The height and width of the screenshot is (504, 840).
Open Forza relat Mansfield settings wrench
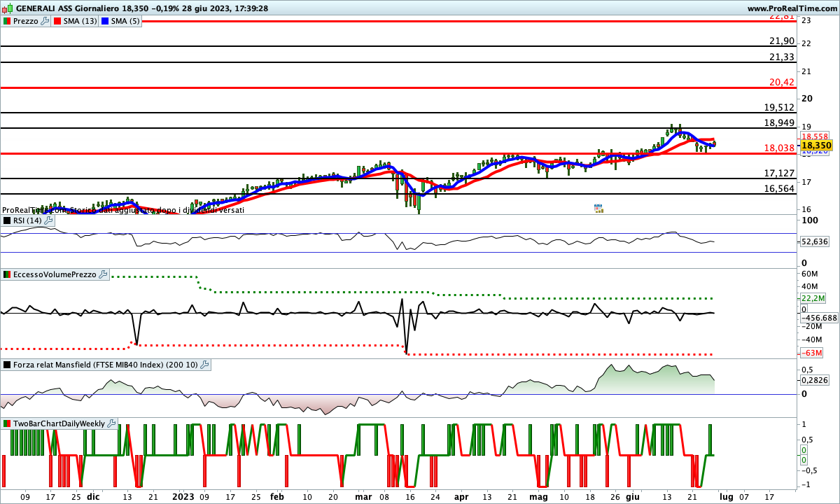pos(204,365)
